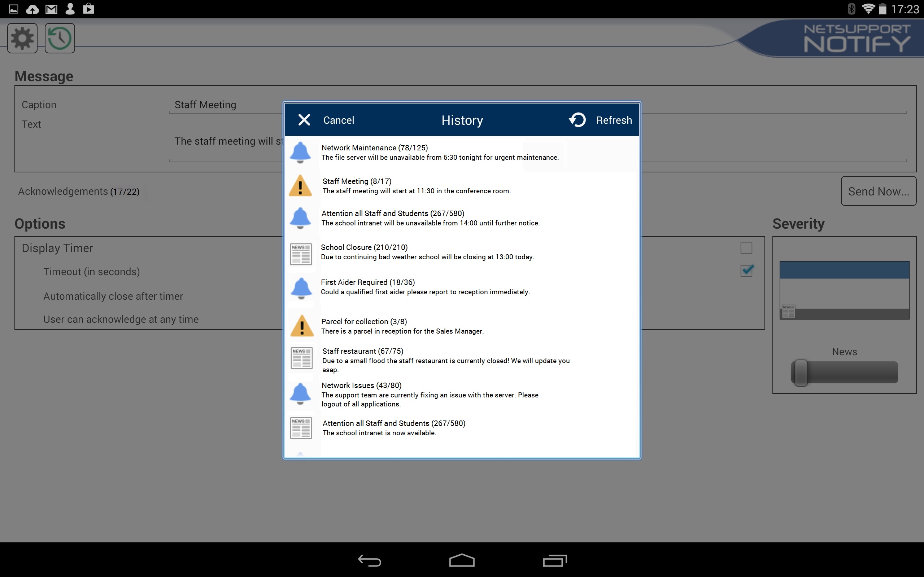Image resolution: width=924 pixels, height=577 pixels.
Task: Click the warning triangle beside Parcel for collection
Action: coord(301,326)
